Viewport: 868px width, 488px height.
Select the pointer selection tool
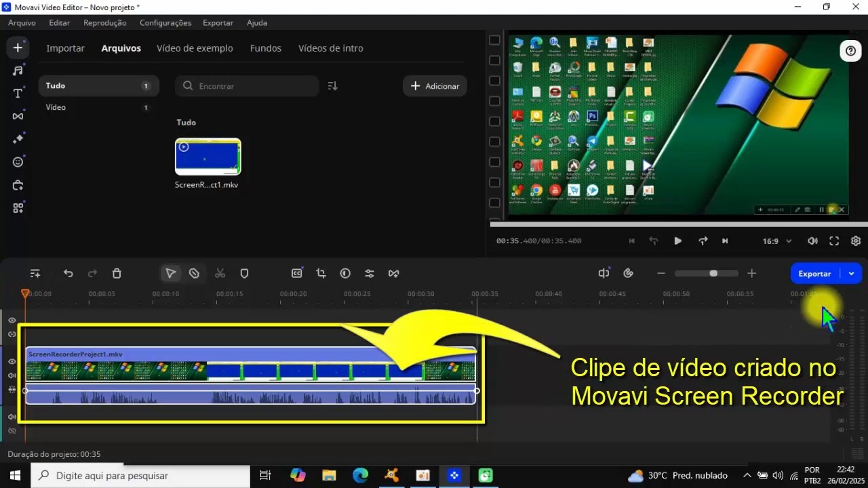tap(170, 273)
